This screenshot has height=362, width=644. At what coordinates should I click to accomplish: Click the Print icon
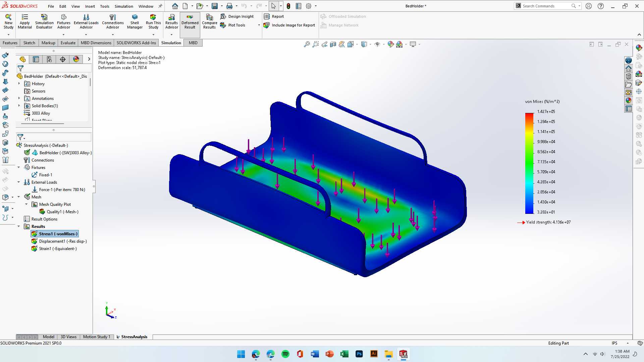tap(229, 6)
